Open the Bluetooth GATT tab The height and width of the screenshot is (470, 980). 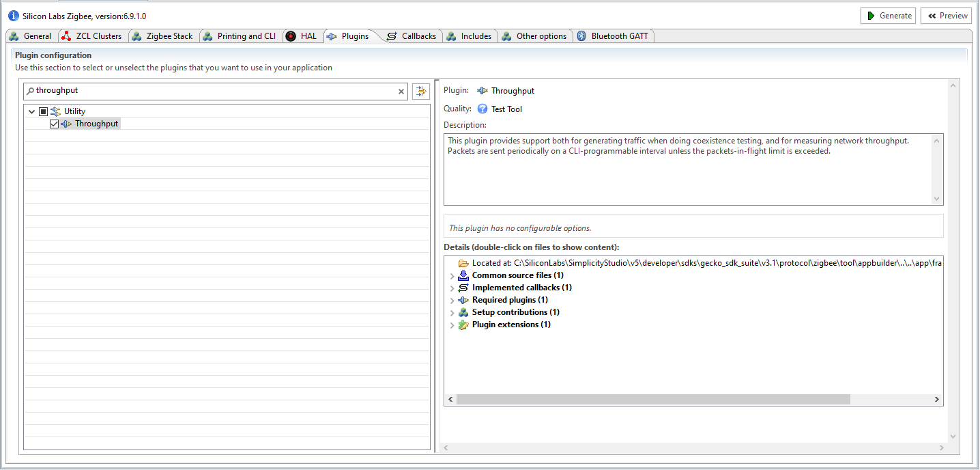point(615,36)
